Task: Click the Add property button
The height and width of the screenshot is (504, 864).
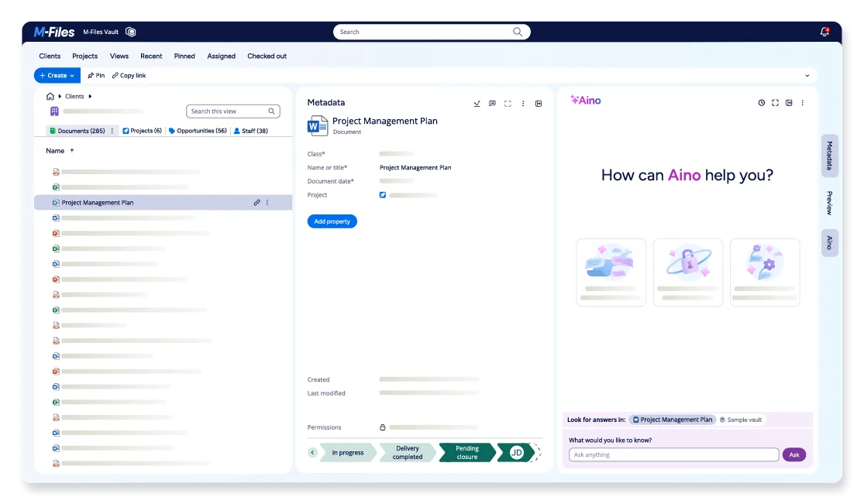Action: (x=332, y=221)
